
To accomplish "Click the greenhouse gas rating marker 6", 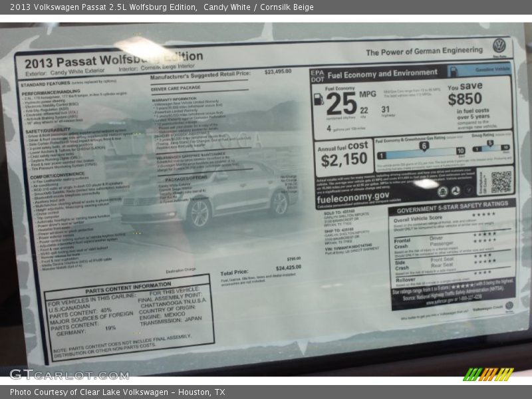I will (424, 146).
